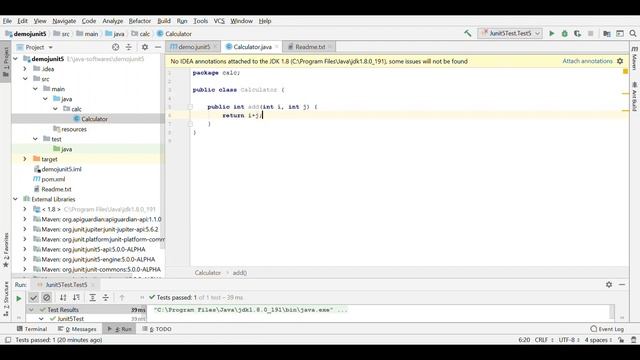Expand the target folder
This screenshot has height=360, width=640.
[x=25, y=159]
